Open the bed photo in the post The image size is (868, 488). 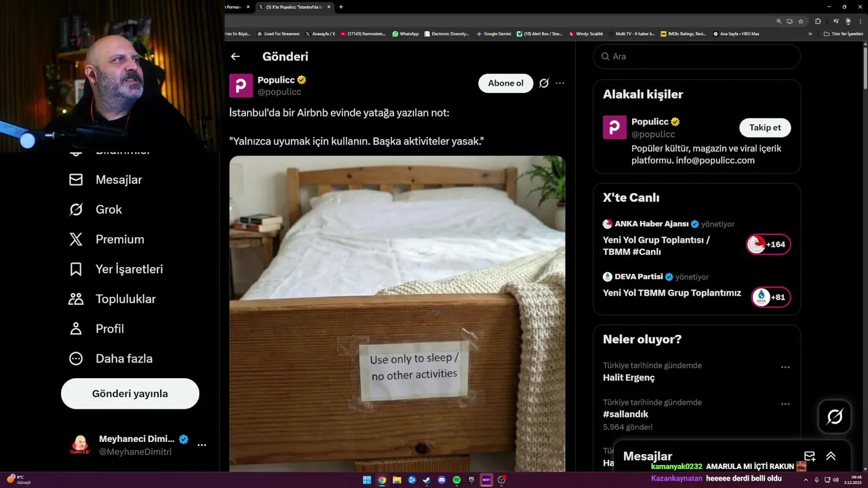[x=397, y=314]
